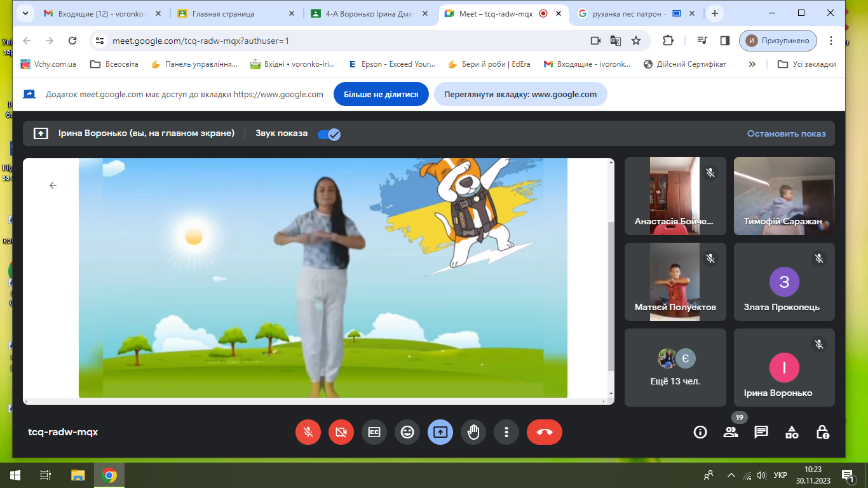The image size is (868, 488).
Task: Open File Explorer from the taskbar
Action: [78, 475]
